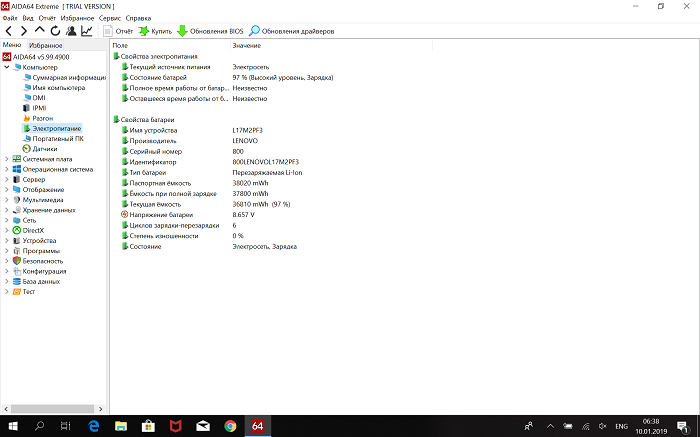This screenshot has width=700, height=437.
Task: Click the Тест tree icon
Action: pos(17,291)
